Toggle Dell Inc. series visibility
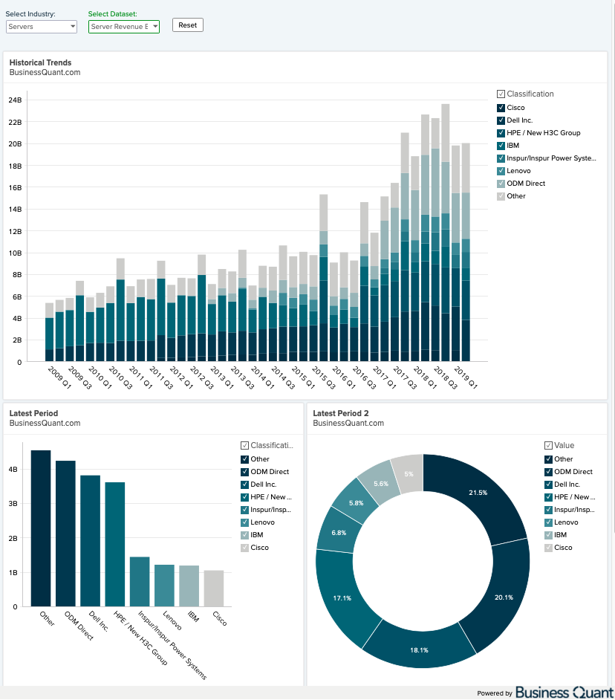Screen dimensions: 615x700 [500, 120]
